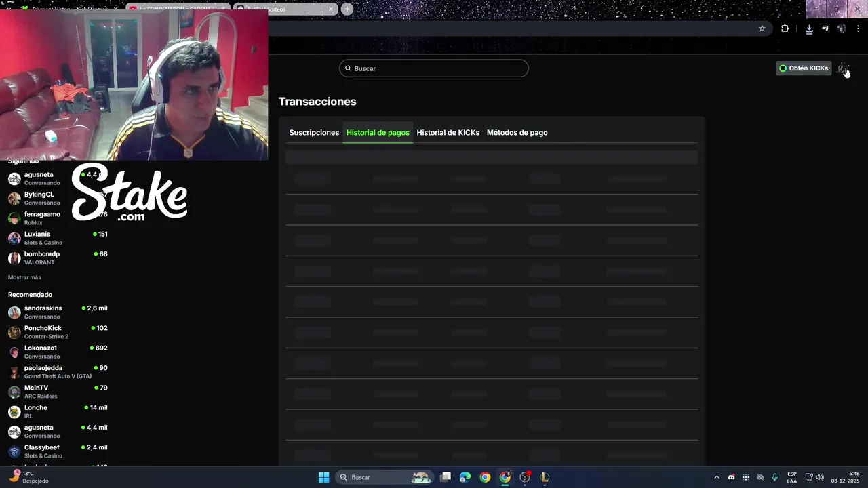This screenshot has height=488, width=868.
Task: Open MeinTV ARC Raiders stream
Action: click(x=58, y=392)
